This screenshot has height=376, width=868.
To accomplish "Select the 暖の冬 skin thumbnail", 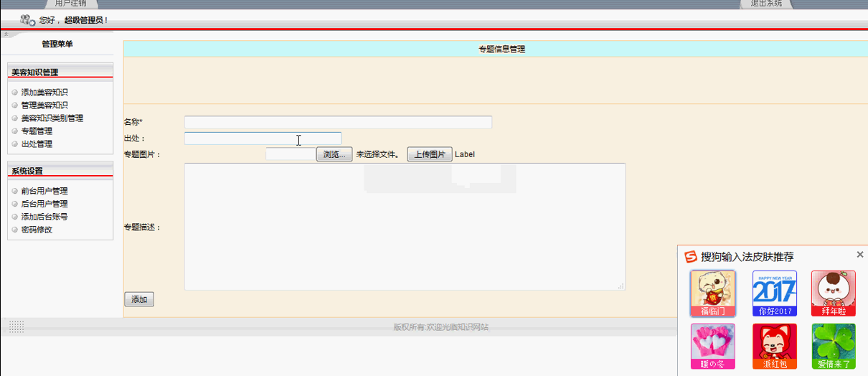I will [713, 347].
